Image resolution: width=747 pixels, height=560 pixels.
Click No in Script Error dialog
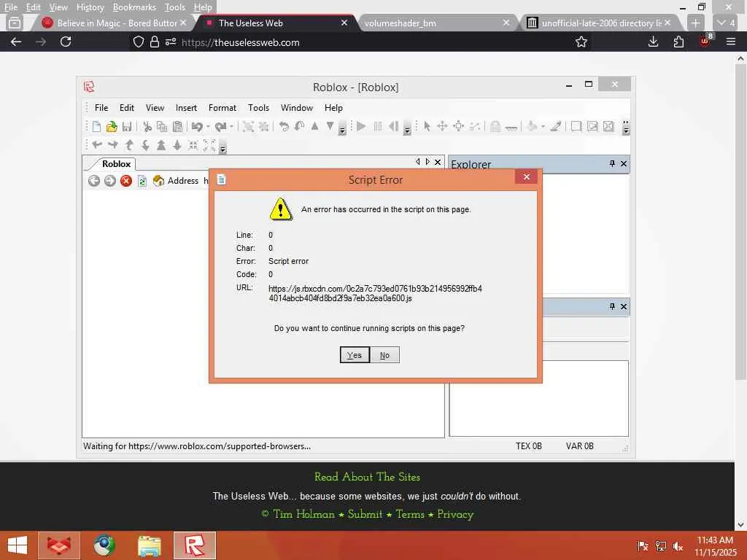pyautogui.click(x=385, y=355)
